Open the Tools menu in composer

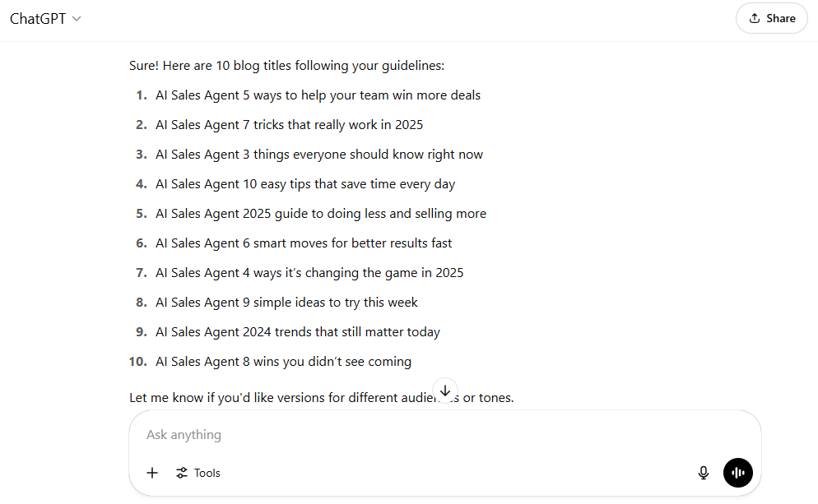pyautogui.click(x=198, y=473)
